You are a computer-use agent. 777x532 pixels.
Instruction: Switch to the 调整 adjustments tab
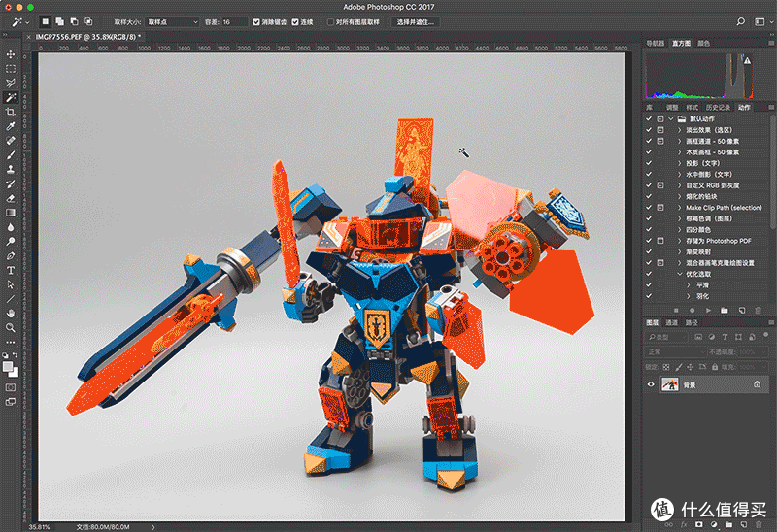pos(672,107)
